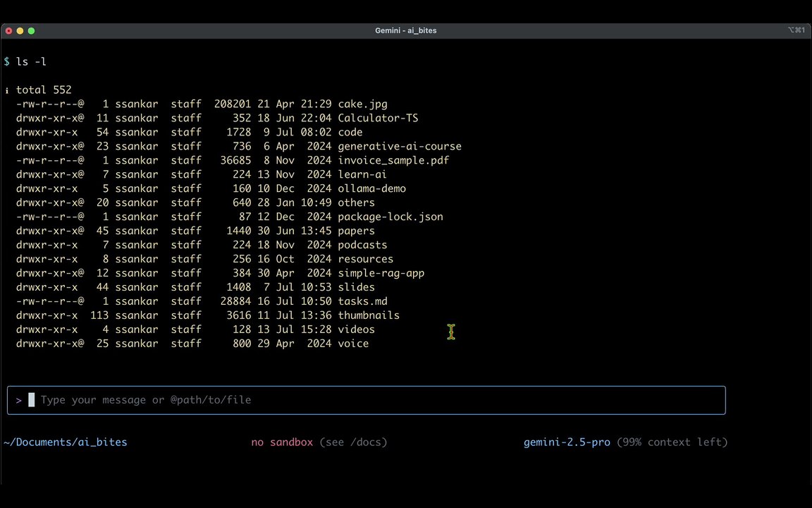Click package-lock.json file name

pyautogui.click(x=390, y=217)
